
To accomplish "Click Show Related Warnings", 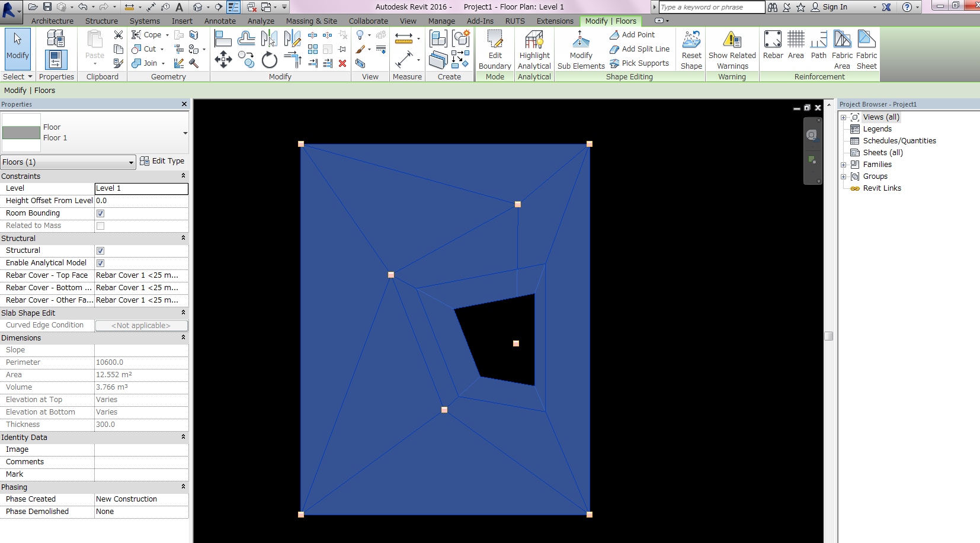I will click(x=732, y=50).
